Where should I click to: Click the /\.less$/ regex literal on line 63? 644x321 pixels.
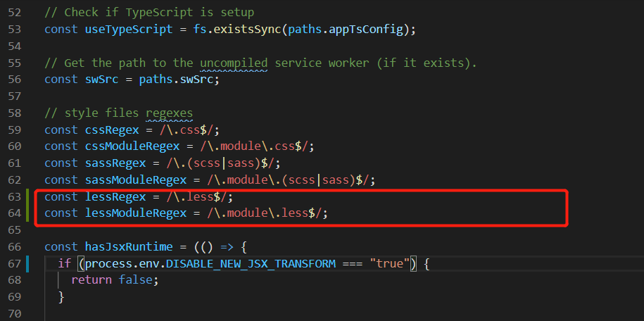pos(197,197)
